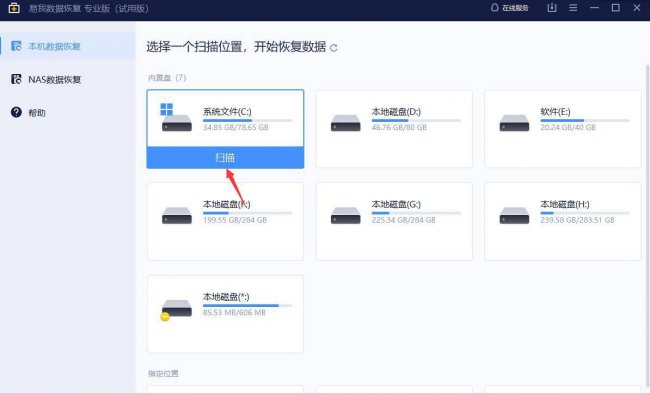Click the D drive disk icon
Viewport: 650px width, 393px height.
[x=345, y=123]
